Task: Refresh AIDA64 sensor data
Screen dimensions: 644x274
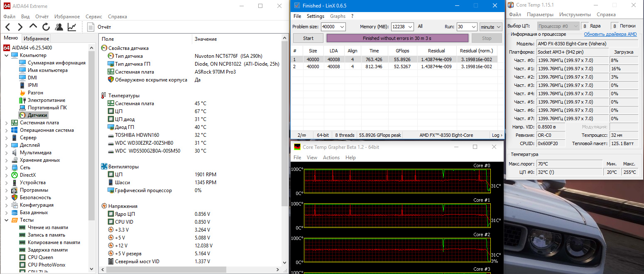Action: click(x=46, y=27)
